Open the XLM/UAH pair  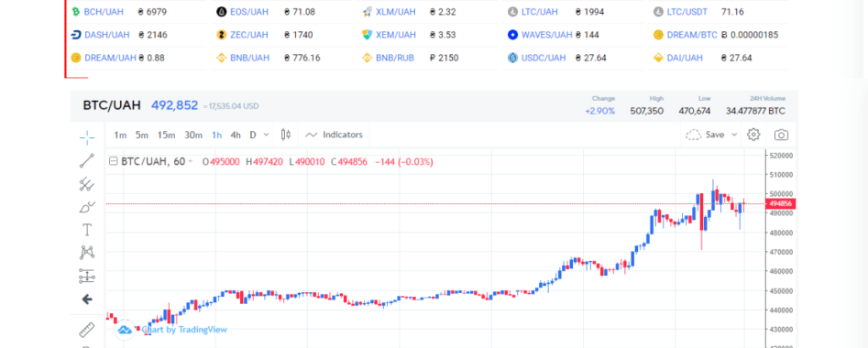pos(395,12)
